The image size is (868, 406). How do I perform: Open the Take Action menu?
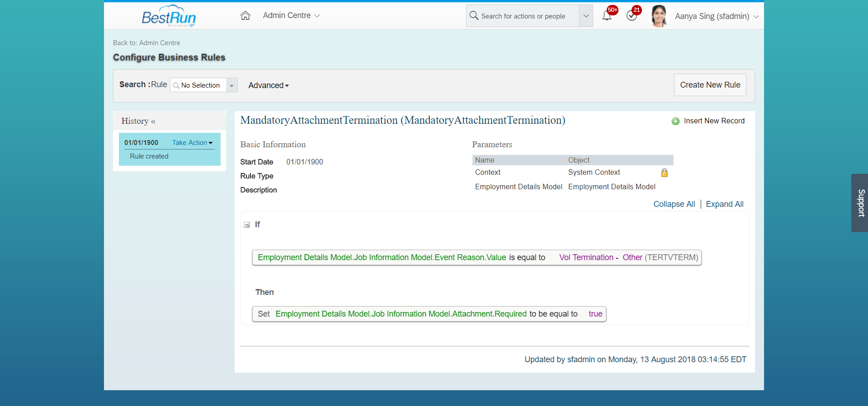tap(192, 143)
